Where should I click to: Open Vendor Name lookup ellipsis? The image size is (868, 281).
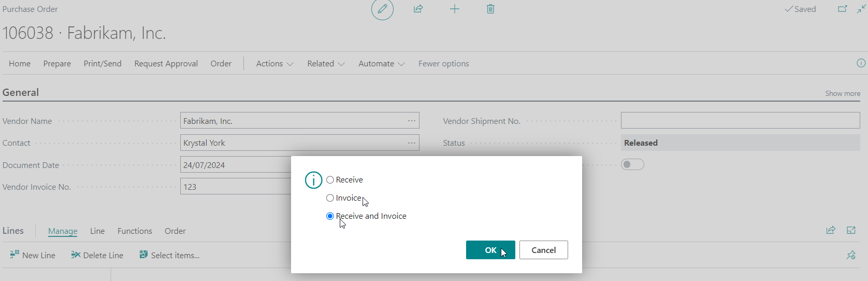click(412, 121)
